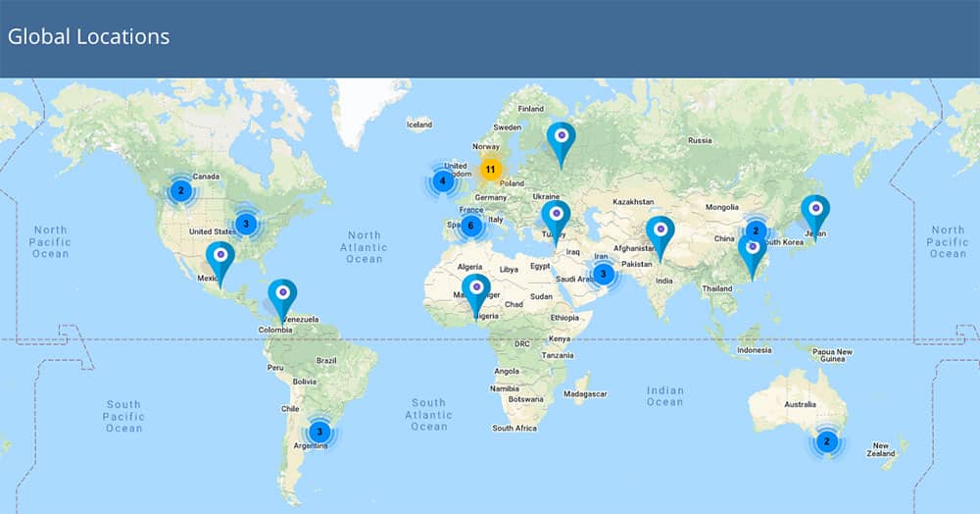Click the Ethiopia country label
980x514 pixels.
coord(564,318)
